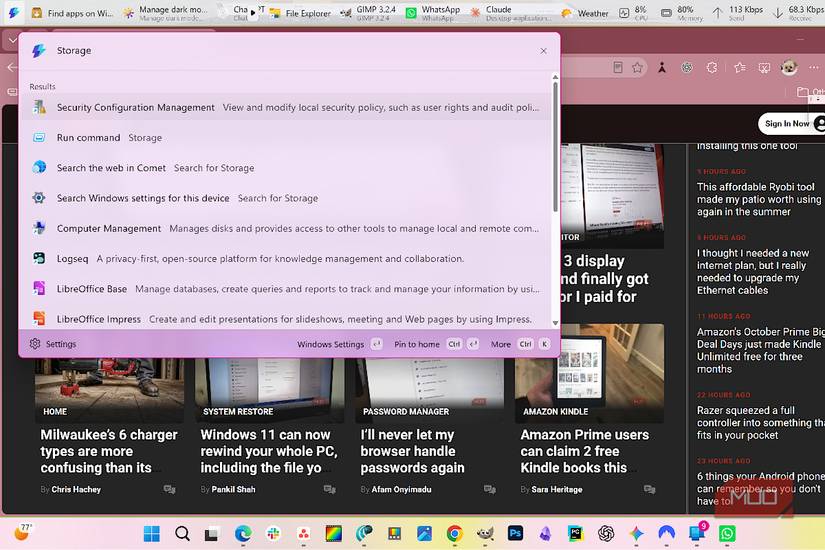Click the Windows Settings action button
Screen dimensions: 825x550
[x=339, y=344]
